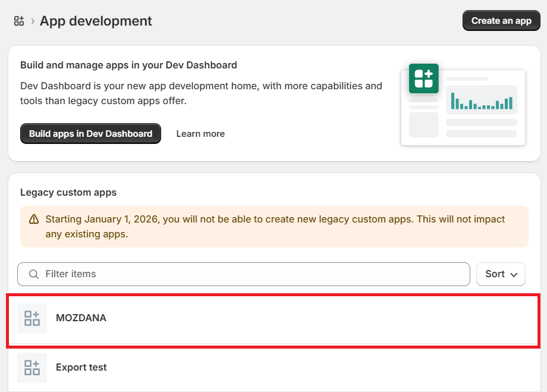Focus the Filter items search field
The image size is (547, 392).
click(250, 274)
